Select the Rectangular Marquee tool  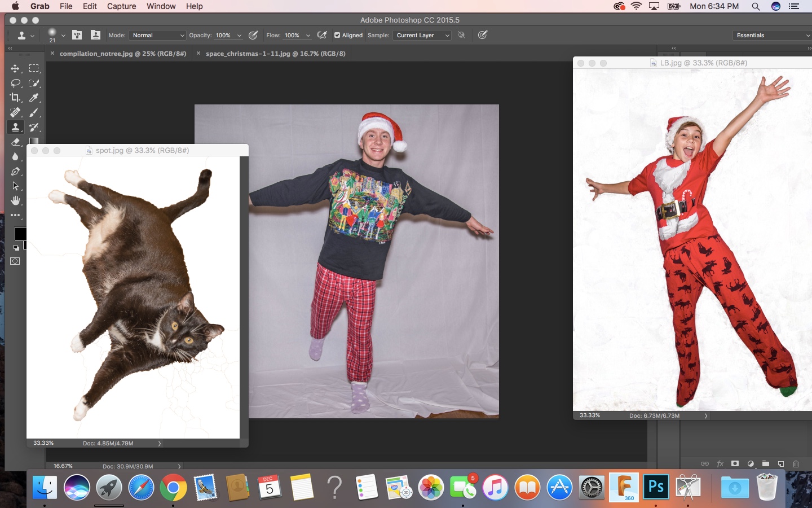[34, 68]
